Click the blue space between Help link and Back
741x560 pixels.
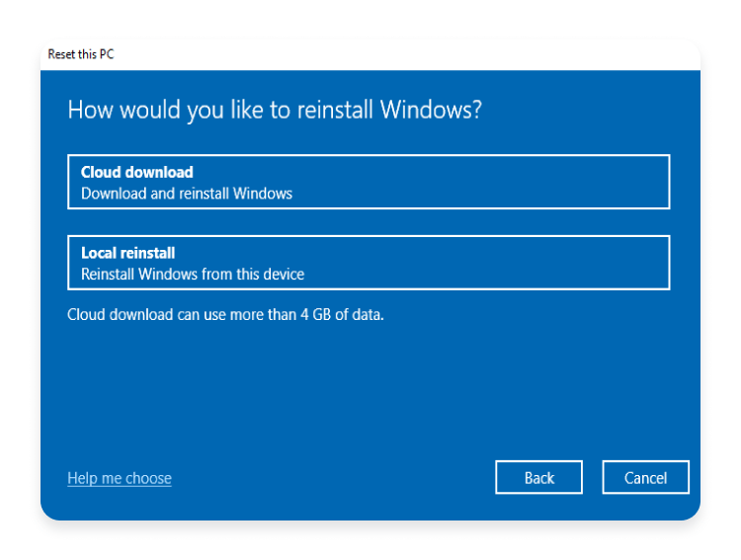click(336, 478)
